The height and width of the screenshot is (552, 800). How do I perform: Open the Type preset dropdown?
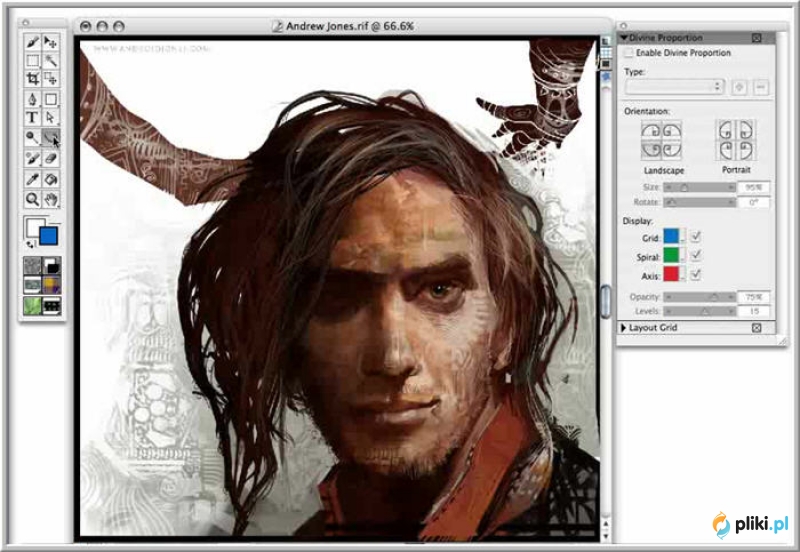(674, 87)
